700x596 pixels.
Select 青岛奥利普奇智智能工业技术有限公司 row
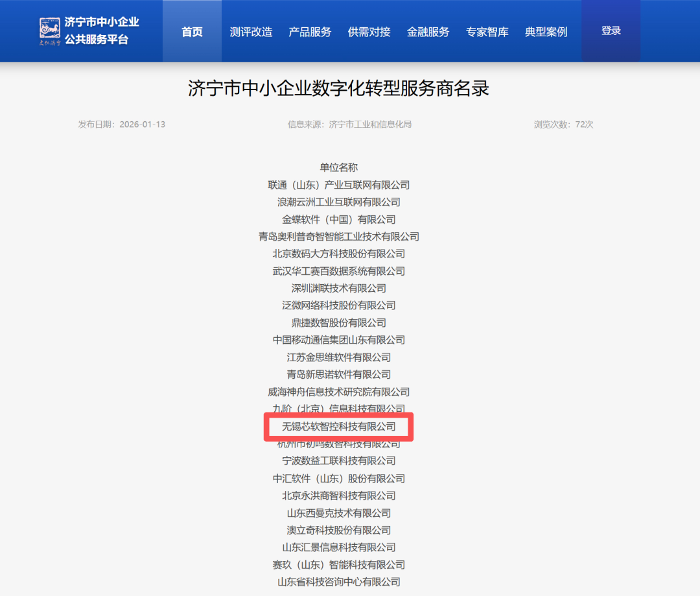point(338,236)
